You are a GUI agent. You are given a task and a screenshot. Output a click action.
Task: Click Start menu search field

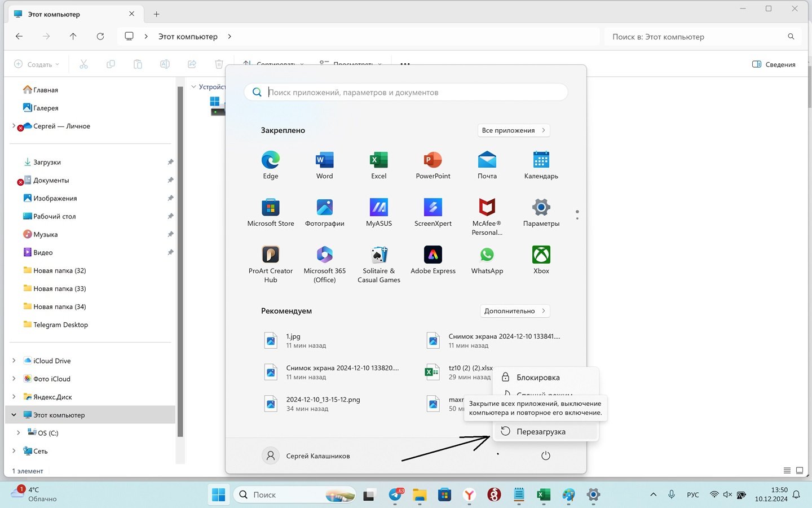point(406,92)
